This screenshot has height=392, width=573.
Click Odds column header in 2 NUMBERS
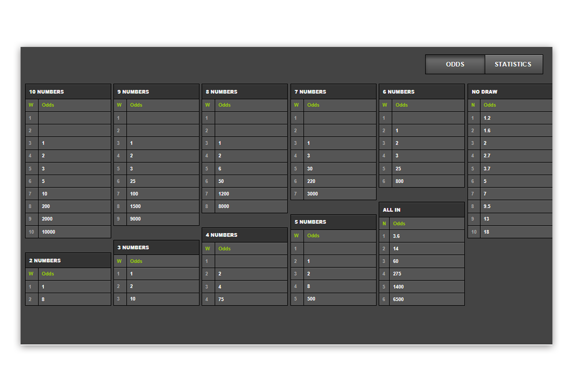pos(74,274)
